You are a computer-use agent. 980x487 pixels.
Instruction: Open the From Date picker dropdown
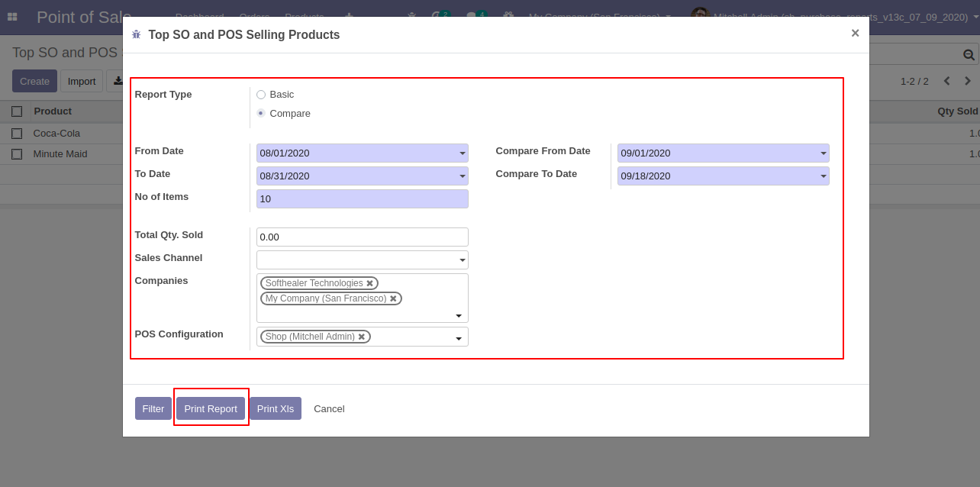click(x=462, y=153)
